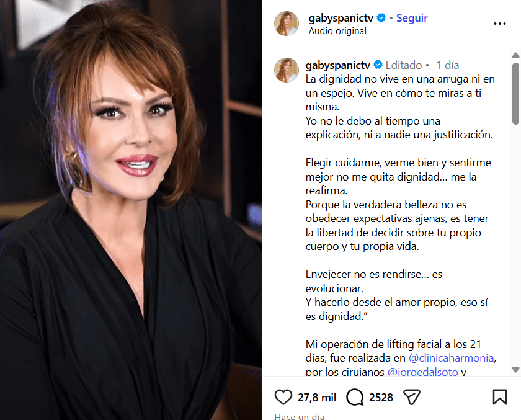Click the woman's photo on the left
The width and height of the screenshot is (521, 420).
tap(131, 210)
